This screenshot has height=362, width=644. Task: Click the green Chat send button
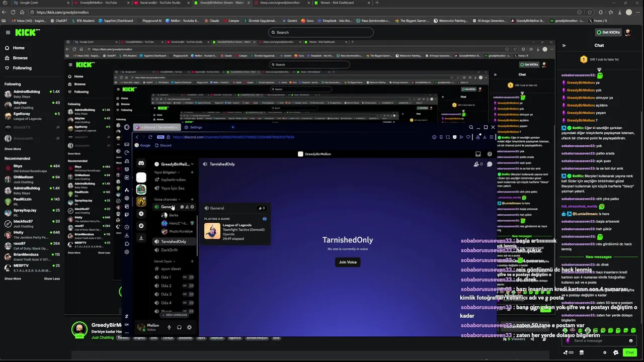click(x=629, y=352)
